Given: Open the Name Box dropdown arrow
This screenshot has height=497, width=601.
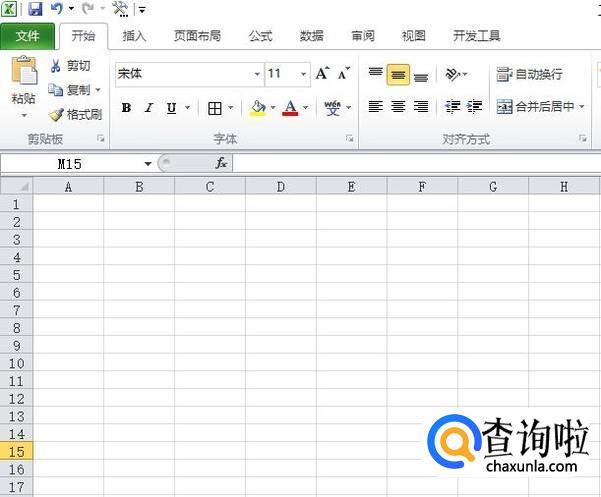Looking at the screenshot, I should pos(148,164).
